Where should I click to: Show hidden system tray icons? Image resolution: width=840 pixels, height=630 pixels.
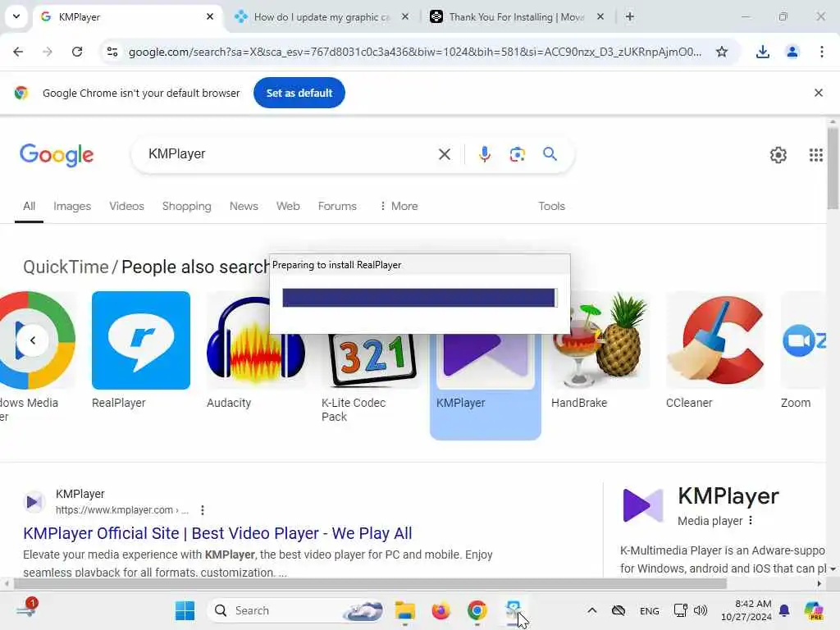click(592, 610)
